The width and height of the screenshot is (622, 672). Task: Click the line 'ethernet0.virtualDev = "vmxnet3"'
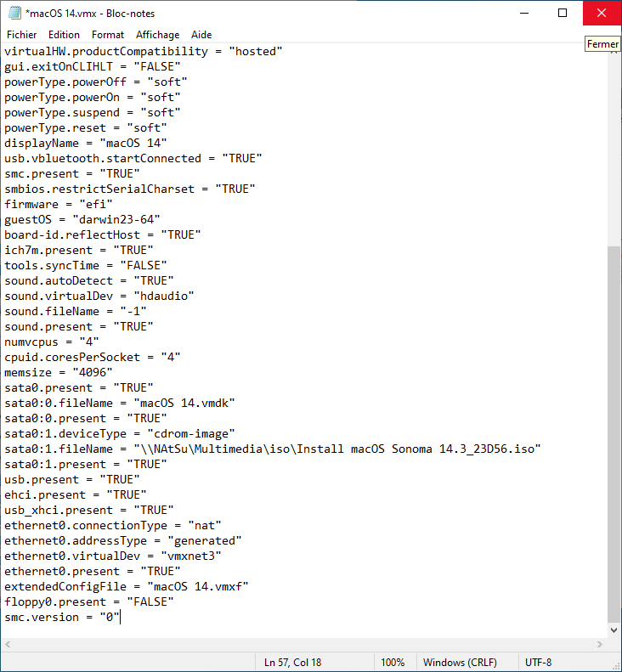[113, 556]
